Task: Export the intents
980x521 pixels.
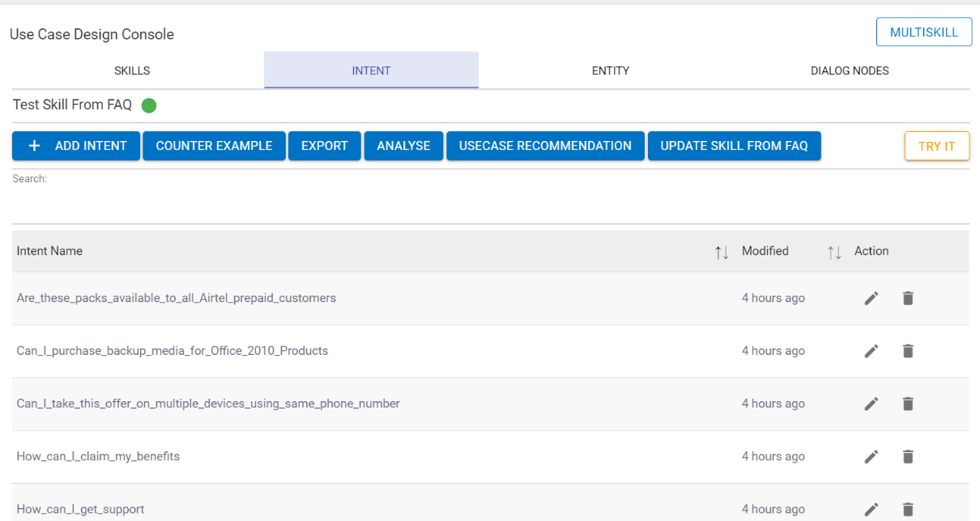Action: pyautogui.click(x=325, y=146)
